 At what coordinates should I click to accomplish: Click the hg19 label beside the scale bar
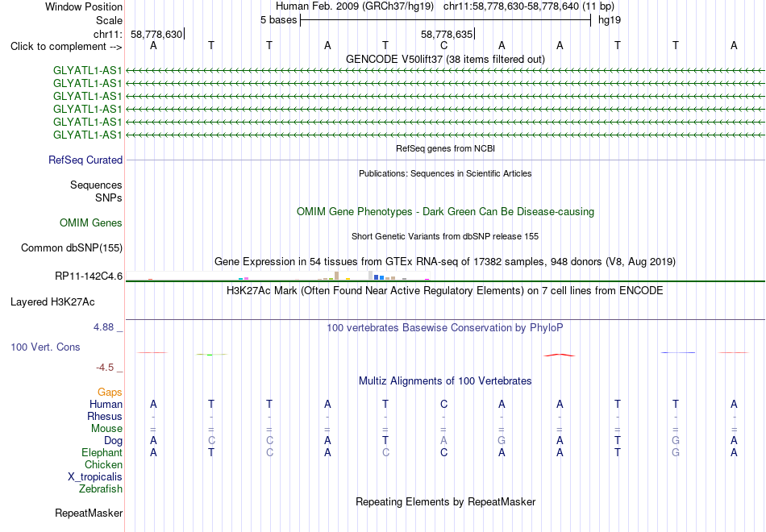pyautogui.click(x=610, y=20)
